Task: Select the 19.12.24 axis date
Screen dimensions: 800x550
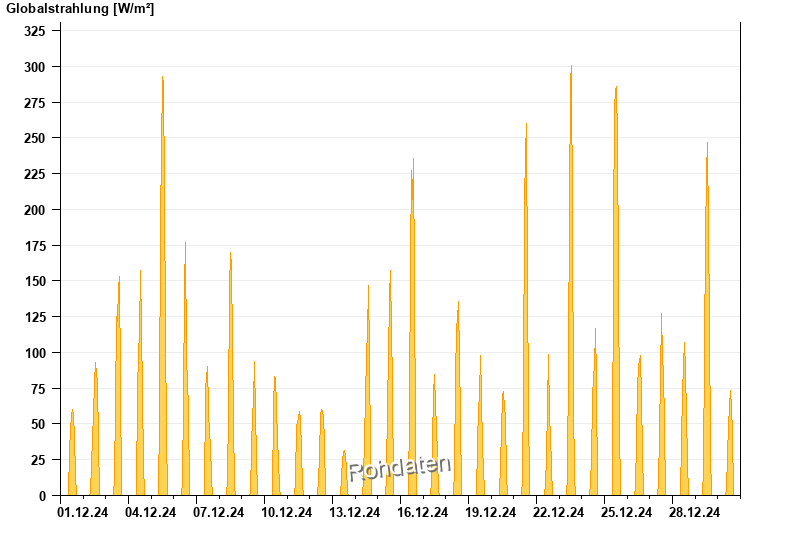Action: [x=491, y=513]
